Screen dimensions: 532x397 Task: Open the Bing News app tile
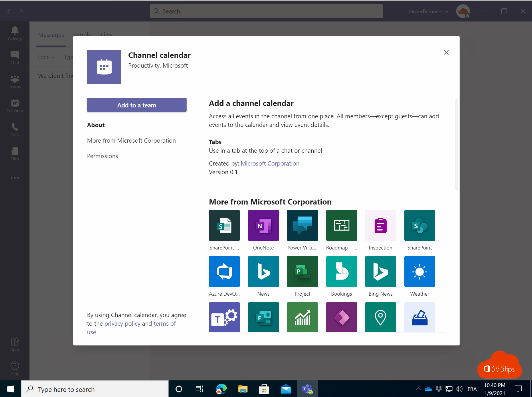pos(380,272)
